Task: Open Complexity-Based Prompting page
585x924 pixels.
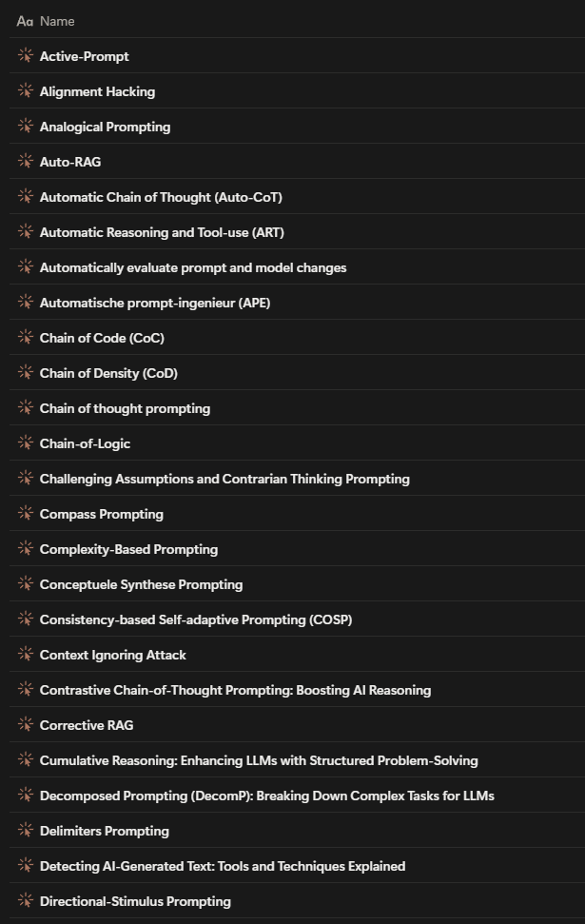Action: (x=128, y=549)
